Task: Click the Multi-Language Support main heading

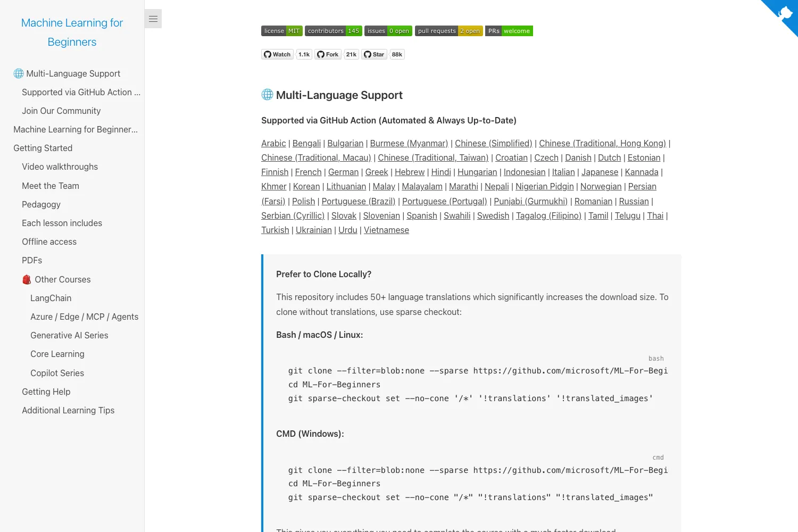Action: coord(332,95)
